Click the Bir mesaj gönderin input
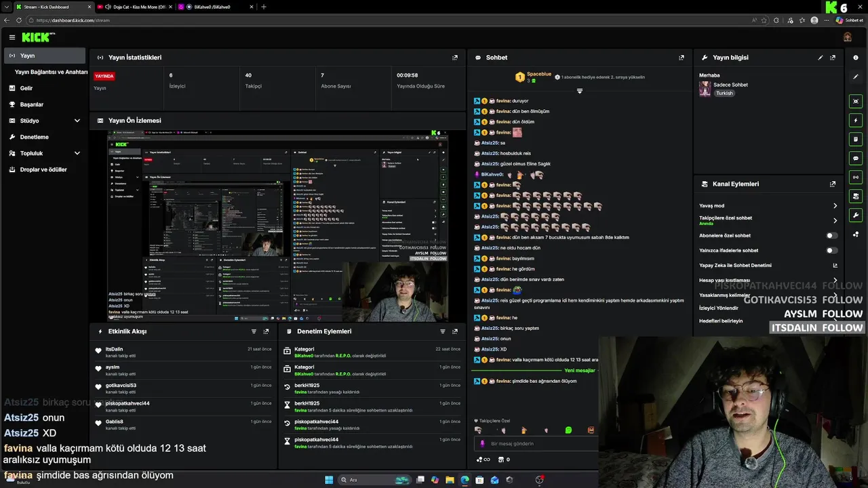This screenshot has width=868, height=488. [x=536, y=443]
